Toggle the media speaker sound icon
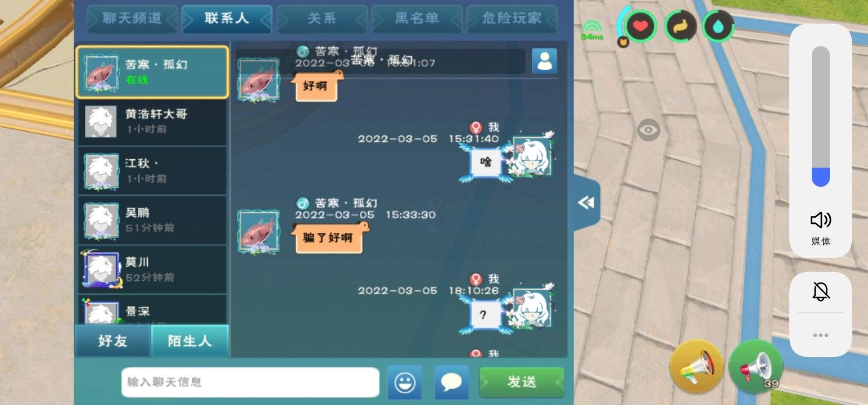The height and width of the screenshot is (405, 868). click(x=821, y=220)
